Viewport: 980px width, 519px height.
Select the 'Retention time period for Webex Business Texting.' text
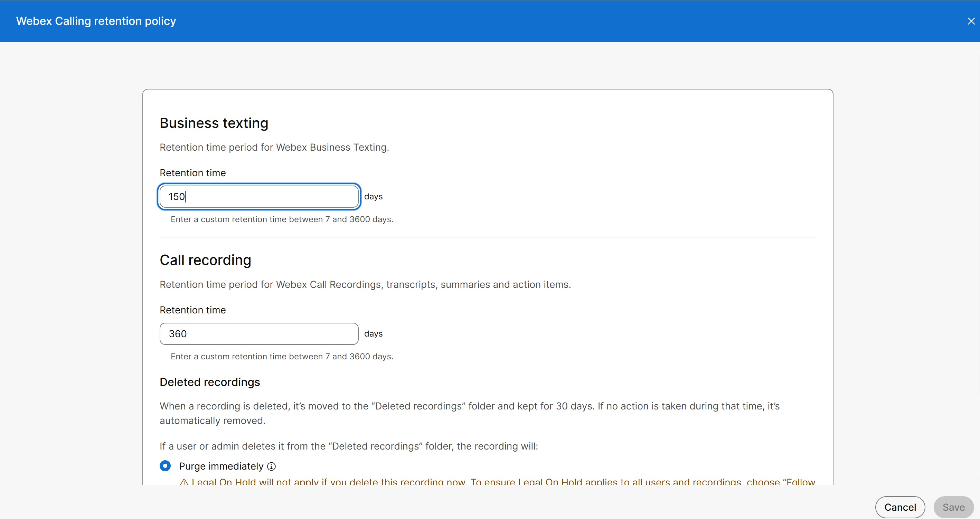pyautogui.click(x=274, y=147)
